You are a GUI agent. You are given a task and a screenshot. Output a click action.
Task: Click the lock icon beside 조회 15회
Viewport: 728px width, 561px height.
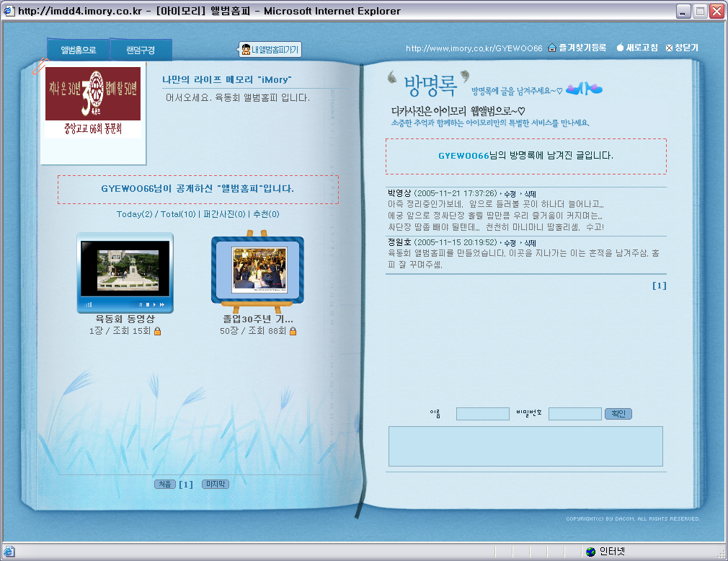tap(158, 332)
